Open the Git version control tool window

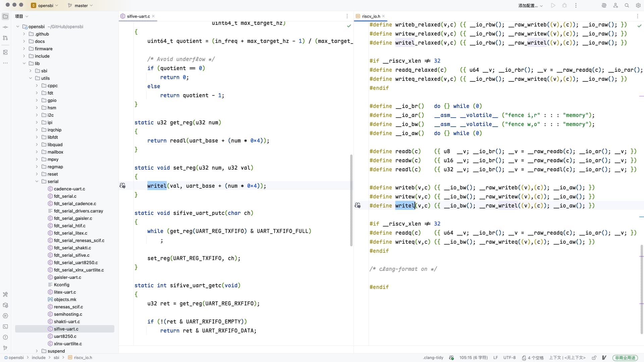click(x=5, y=348)
